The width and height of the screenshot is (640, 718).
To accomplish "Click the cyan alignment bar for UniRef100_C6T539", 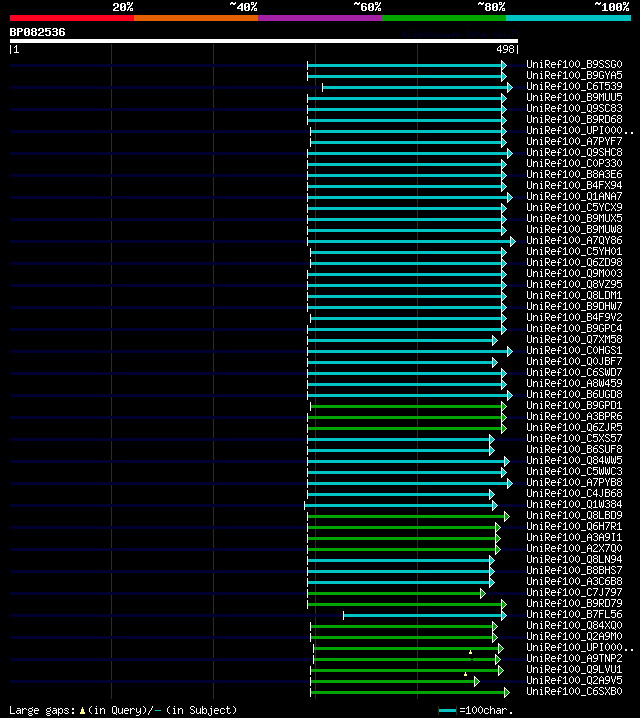I will 417,87.
